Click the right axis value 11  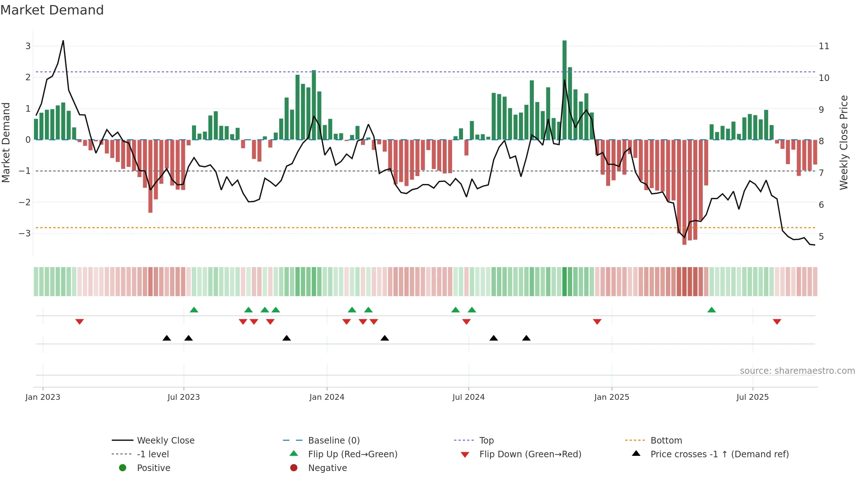click(x=824, y=46)
